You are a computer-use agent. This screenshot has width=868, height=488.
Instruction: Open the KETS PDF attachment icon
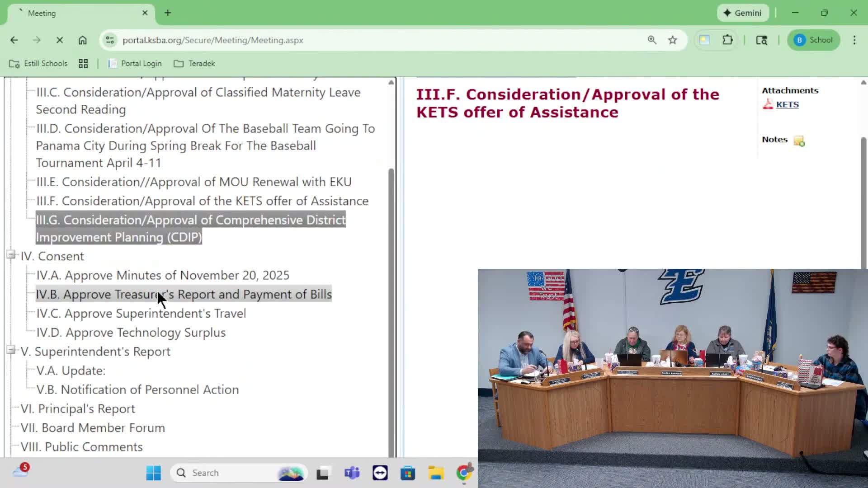(x=768, y=104)
